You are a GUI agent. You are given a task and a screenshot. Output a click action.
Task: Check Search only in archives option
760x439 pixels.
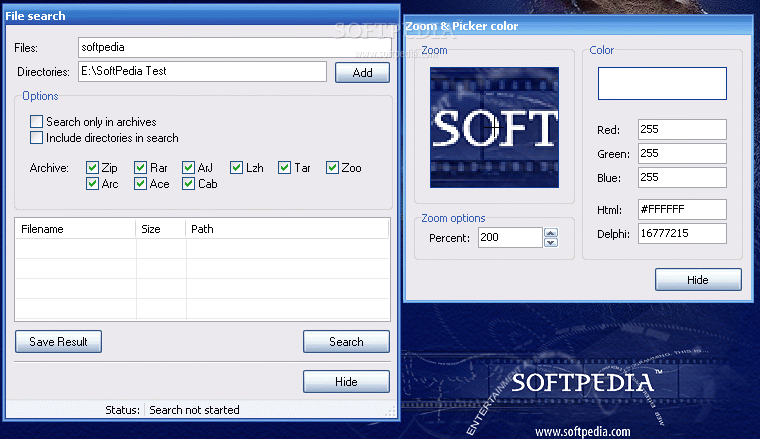click(36, 122)
